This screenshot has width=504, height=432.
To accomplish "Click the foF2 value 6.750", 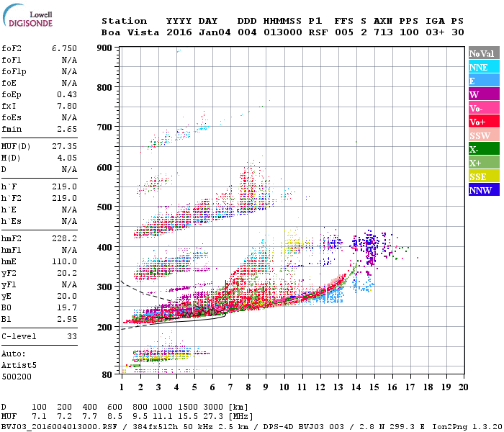I will [x=64, y=48].
